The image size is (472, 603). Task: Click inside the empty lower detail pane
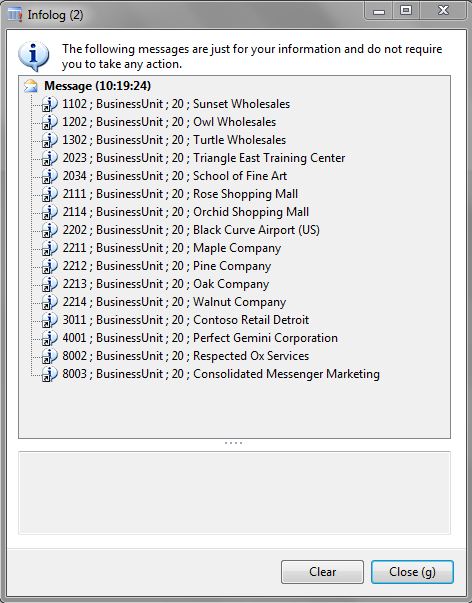pos(234,493)
